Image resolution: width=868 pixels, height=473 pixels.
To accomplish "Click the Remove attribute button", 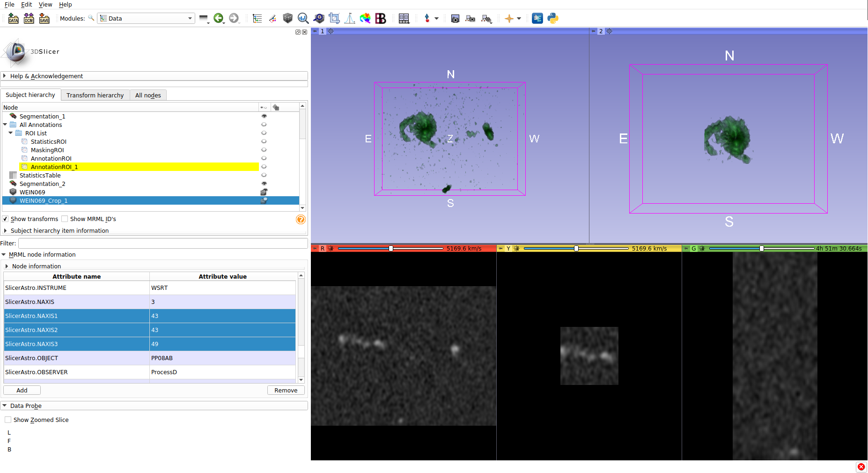I will pyautogui.click(x=286, y=390).
